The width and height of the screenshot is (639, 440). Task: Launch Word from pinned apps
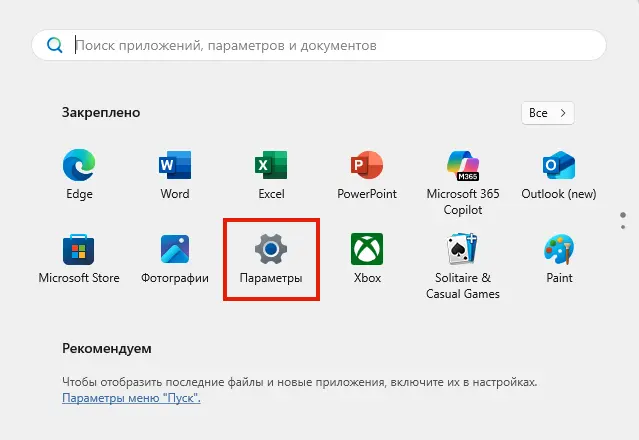[175, 174]
